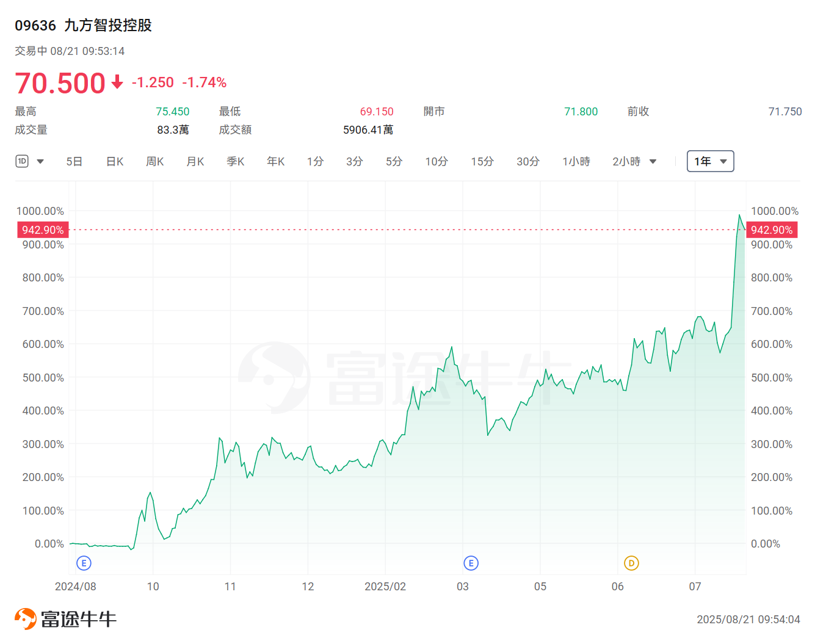815x644 pixels.
Task: Click the blue E earnings marker near 2024/08
Action: (83, 563)
